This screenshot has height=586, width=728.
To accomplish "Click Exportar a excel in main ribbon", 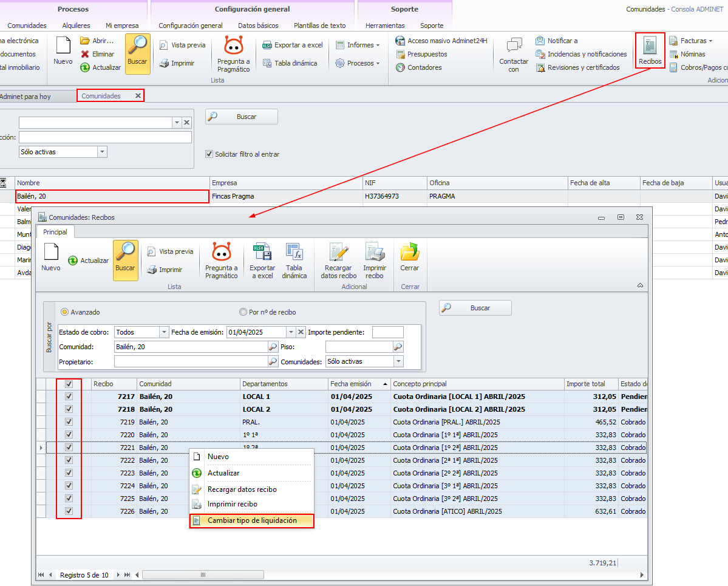I will pyautogui.click(x=293, y=45).
